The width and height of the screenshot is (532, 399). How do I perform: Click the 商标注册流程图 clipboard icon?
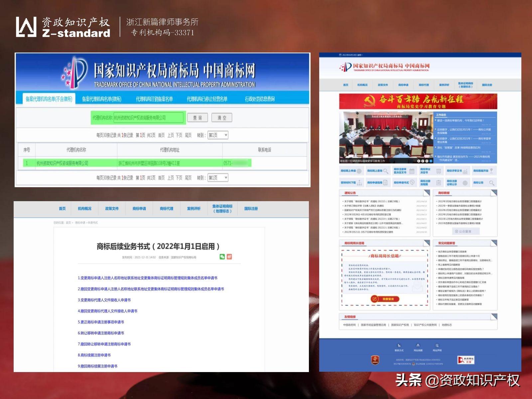[x=439, y=183]
